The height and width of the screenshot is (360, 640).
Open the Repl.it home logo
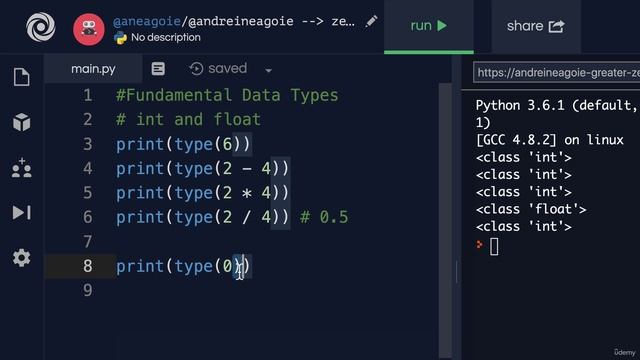[41, 27]
